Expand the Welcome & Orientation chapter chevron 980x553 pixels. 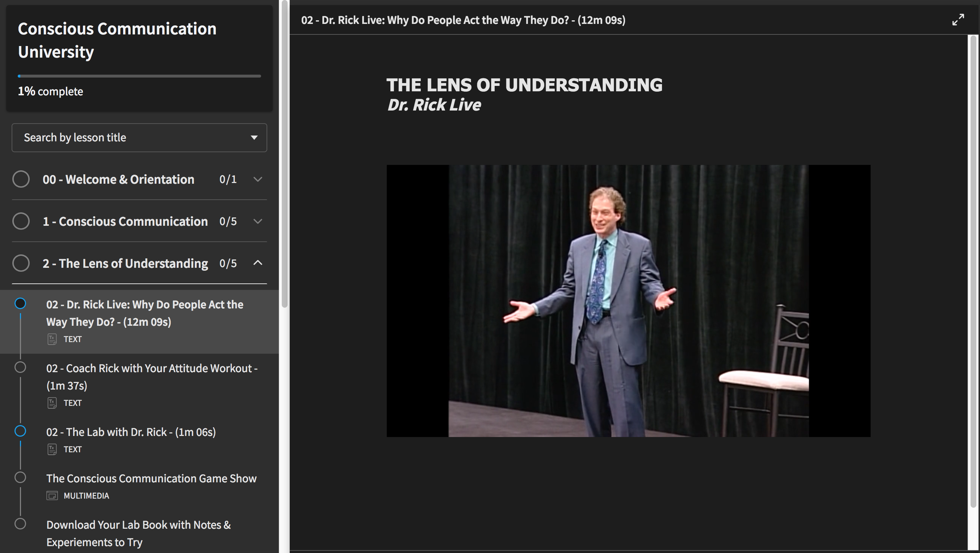point(257,179)
